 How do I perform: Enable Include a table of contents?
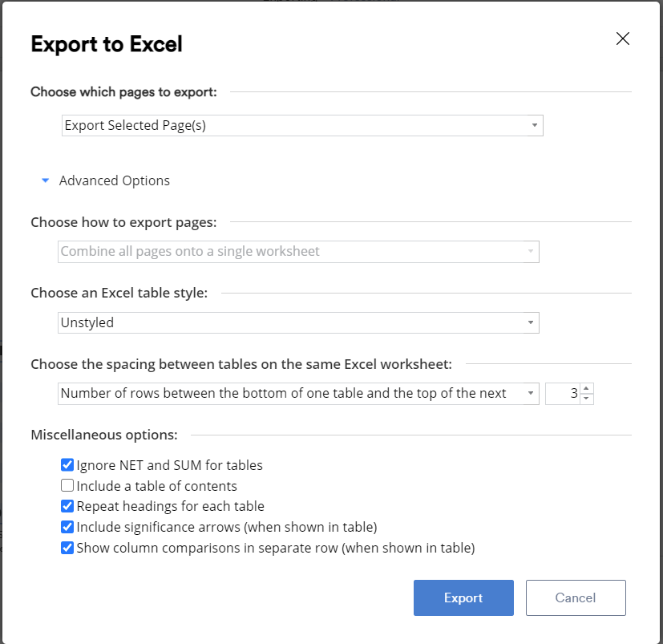pos(67,485)
